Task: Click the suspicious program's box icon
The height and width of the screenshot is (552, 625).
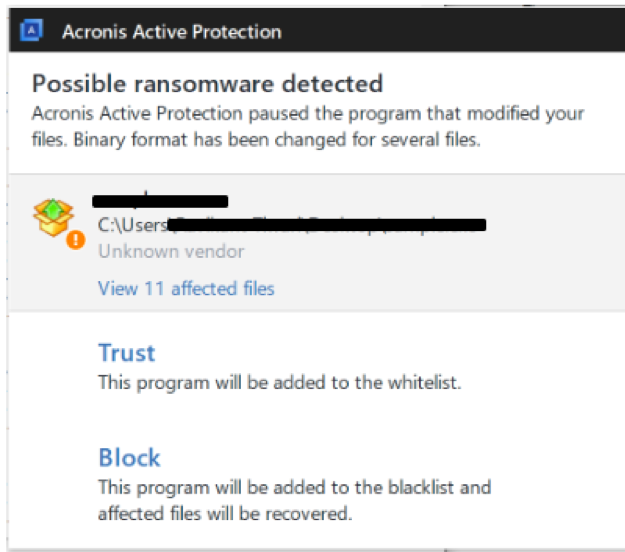Action: coord(52,217)
